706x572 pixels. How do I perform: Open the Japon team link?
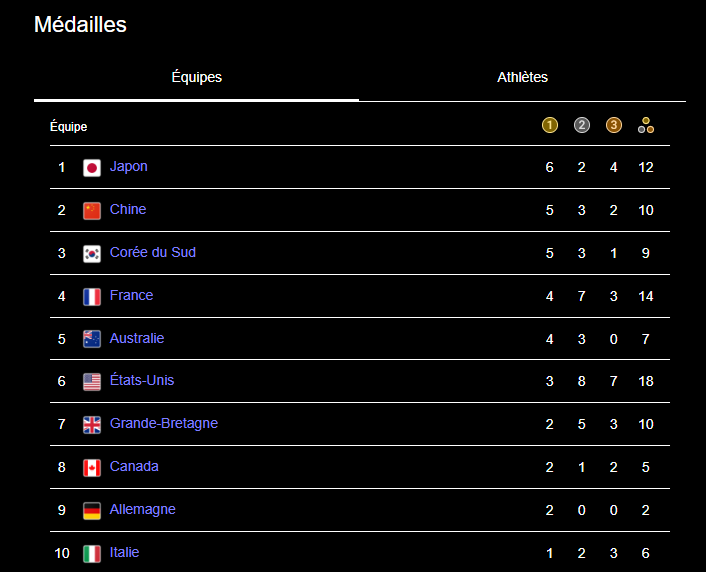[129, 167]
